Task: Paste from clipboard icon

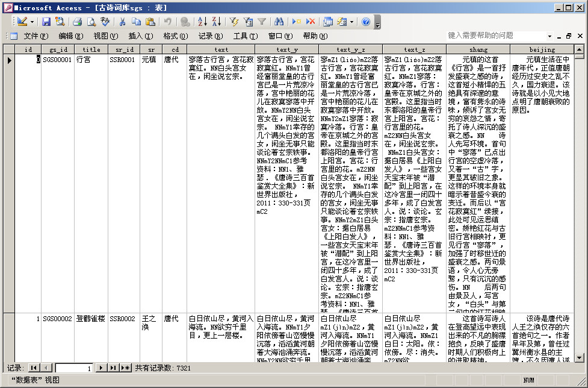Action: (x=150, y=22)
